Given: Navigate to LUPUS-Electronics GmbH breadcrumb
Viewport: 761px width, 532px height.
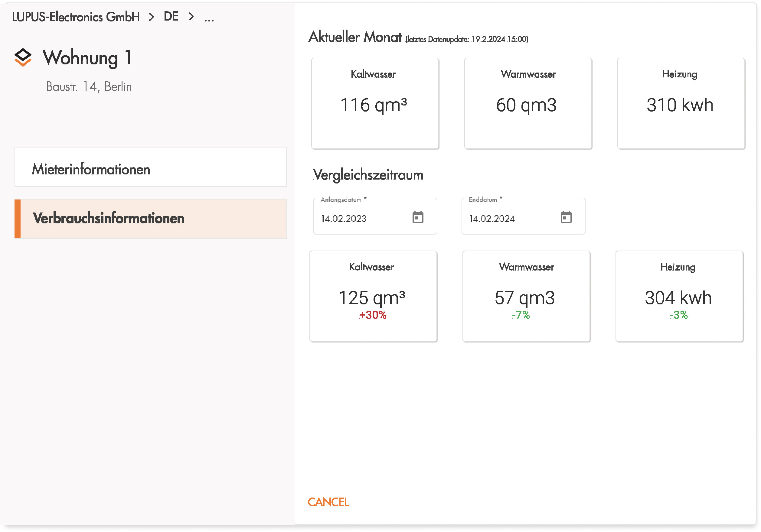Looking at the screenshot, I should tap(76, 17).
